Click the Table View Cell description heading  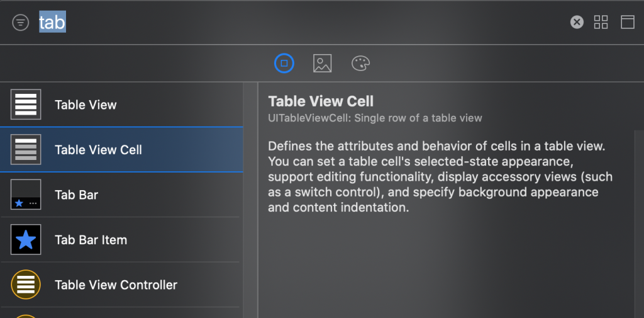tap(321, 101)
